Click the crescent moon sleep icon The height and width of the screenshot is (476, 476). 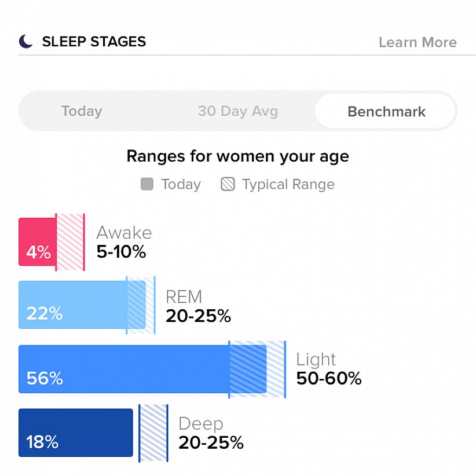coord(25,41)
